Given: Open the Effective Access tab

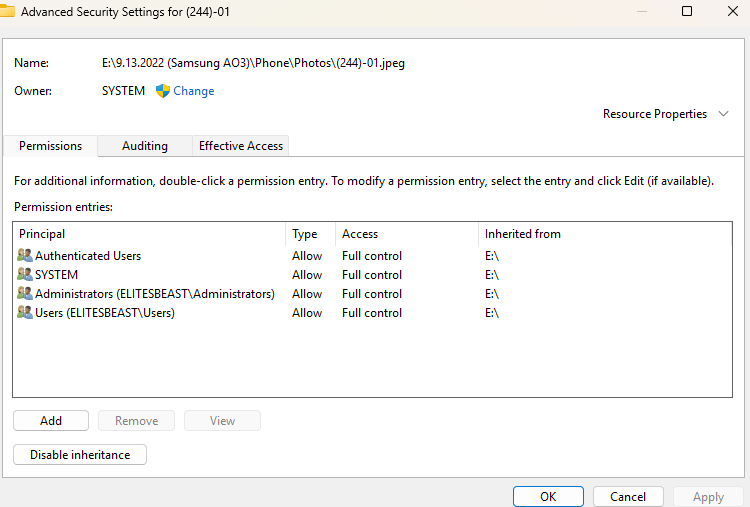Looking at the screenshot, I should pos(241,146).
